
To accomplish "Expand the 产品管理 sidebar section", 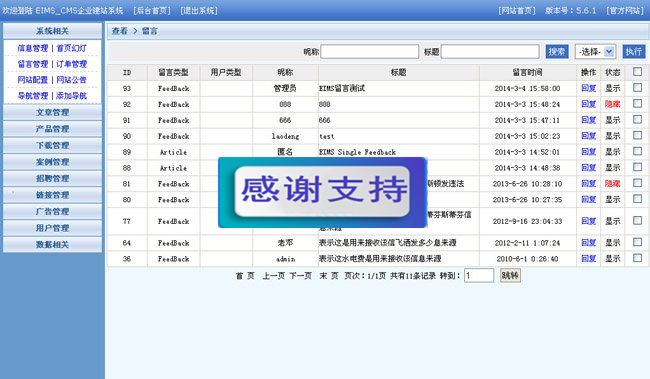I will (52, 129).
